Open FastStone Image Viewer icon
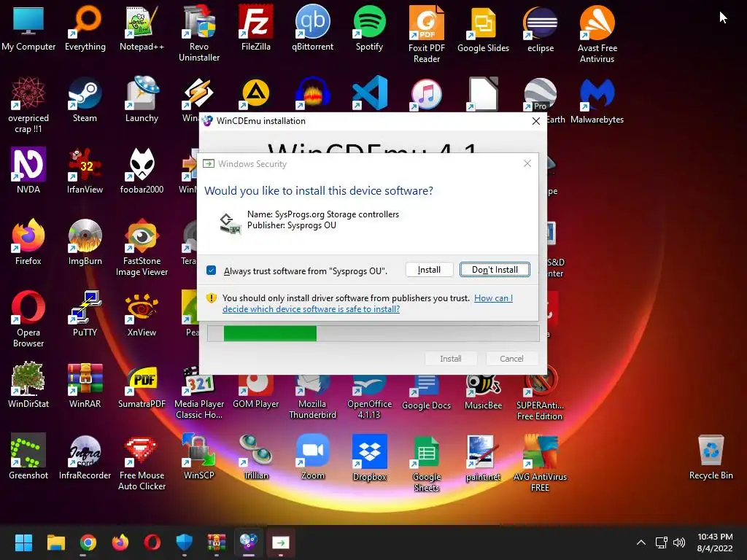This screenshot has width=747, height=560. pos(142,248)
